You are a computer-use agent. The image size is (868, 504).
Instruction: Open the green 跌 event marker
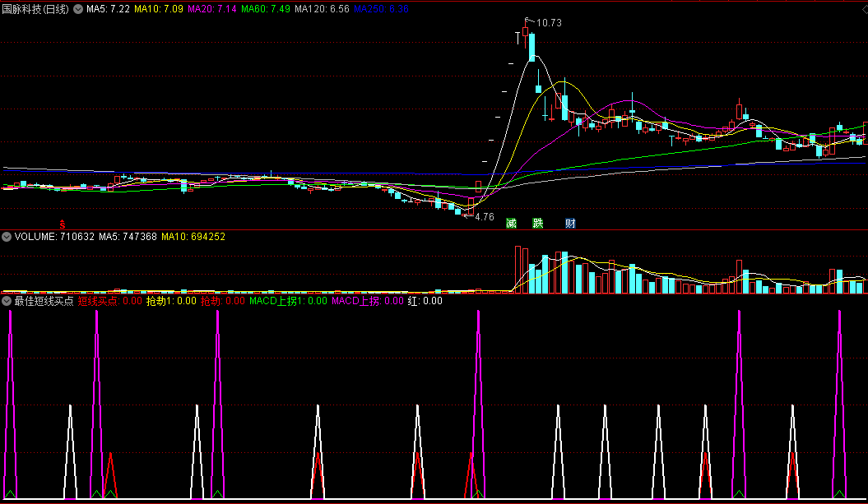537,223
